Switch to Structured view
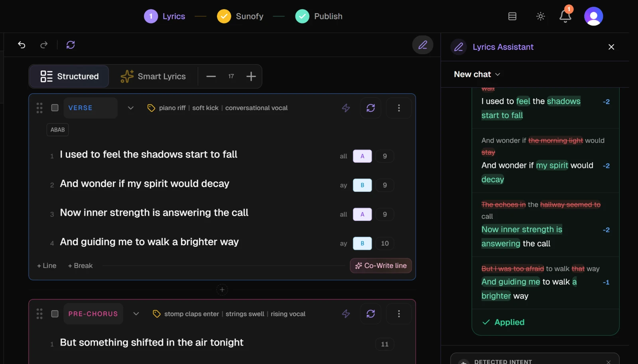Image resolution: width=638 pixels, height=364 pixels. pyautogui.click(x=69, y=77)
